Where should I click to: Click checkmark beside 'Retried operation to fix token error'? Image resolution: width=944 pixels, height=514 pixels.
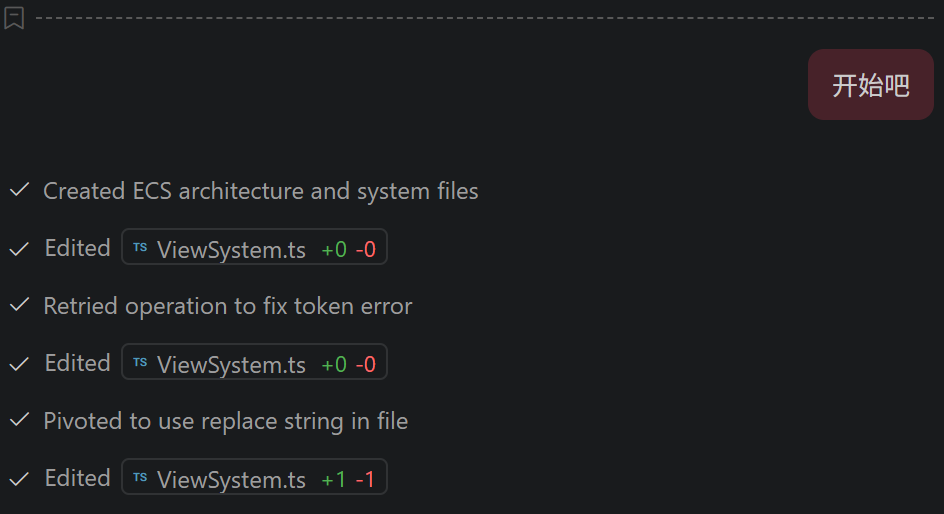click(19, 305)
